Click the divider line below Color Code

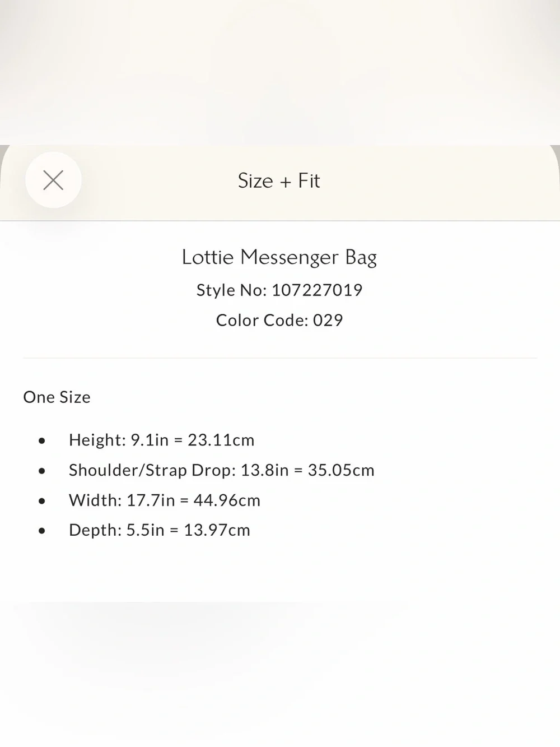280,358
